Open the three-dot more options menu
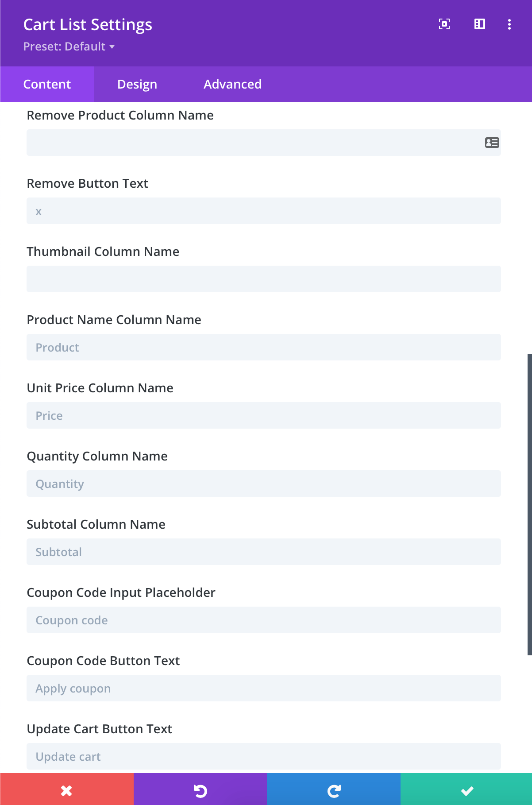532x805 pixels. coord(509,24)
